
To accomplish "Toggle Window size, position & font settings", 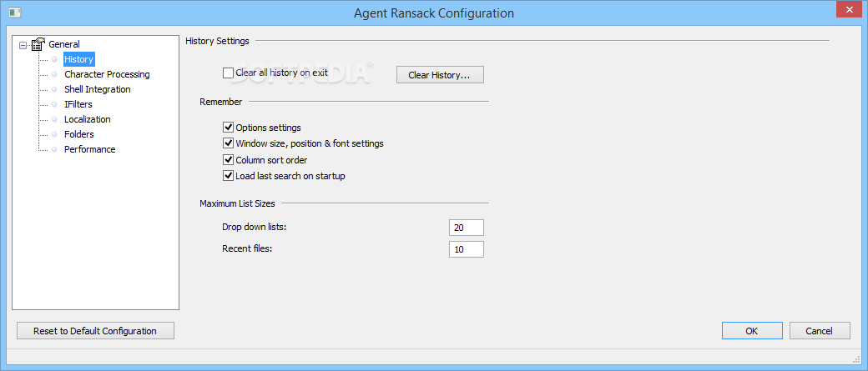I will (x=228, y=143).
